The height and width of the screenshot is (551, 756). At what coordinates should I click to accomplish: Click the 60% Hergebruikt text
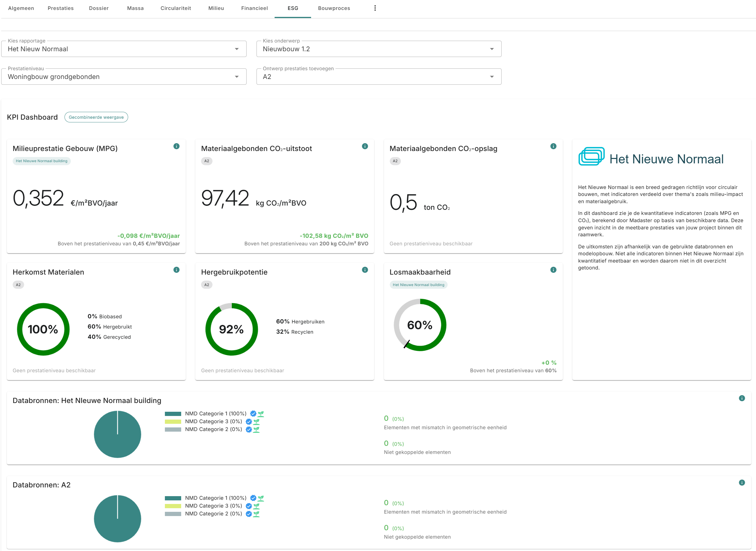110,327
